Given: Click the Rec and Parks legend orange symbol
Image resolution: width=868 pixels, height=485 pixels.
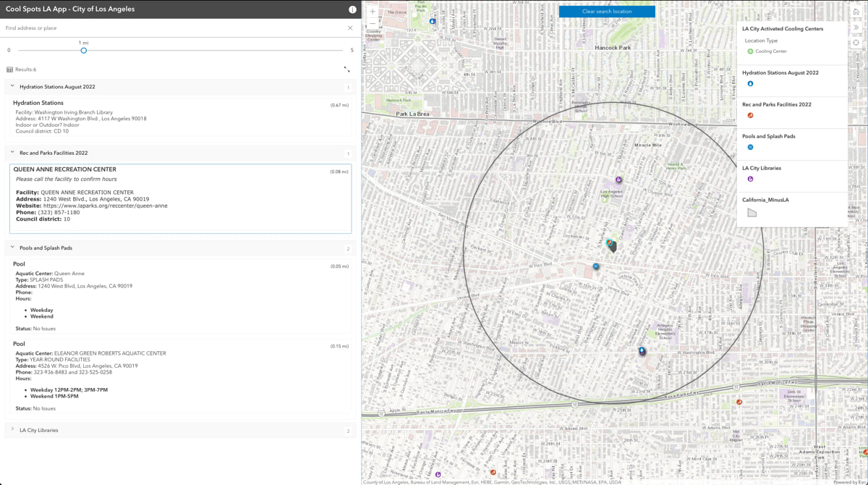Looking at the screenshot, I should click(750, 115).
